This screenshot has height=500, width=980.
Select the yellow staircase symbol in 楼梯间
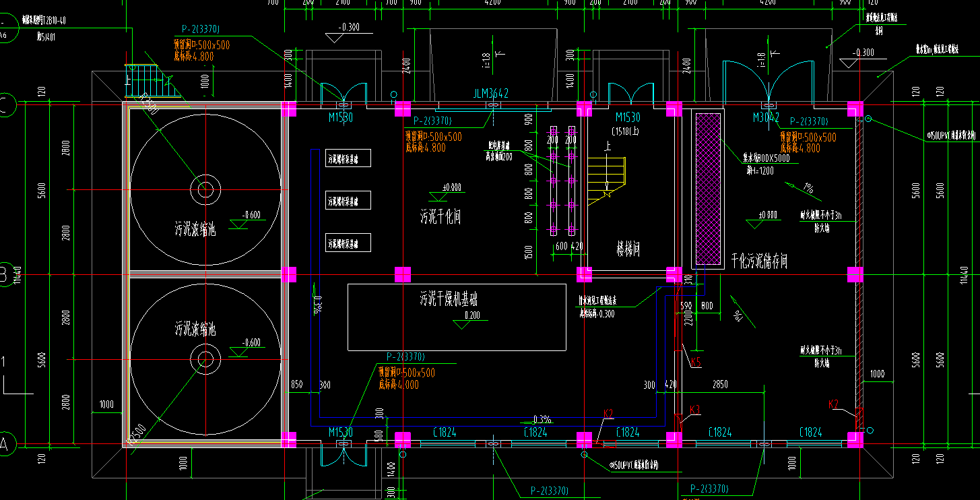607,181
